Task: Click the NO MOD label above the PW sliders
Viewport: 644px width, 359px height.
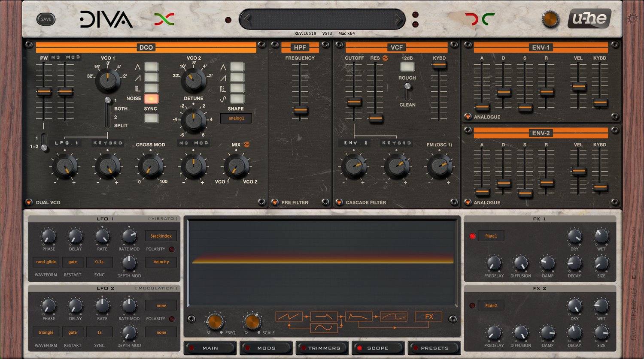Action: click(x=65, y=57)
